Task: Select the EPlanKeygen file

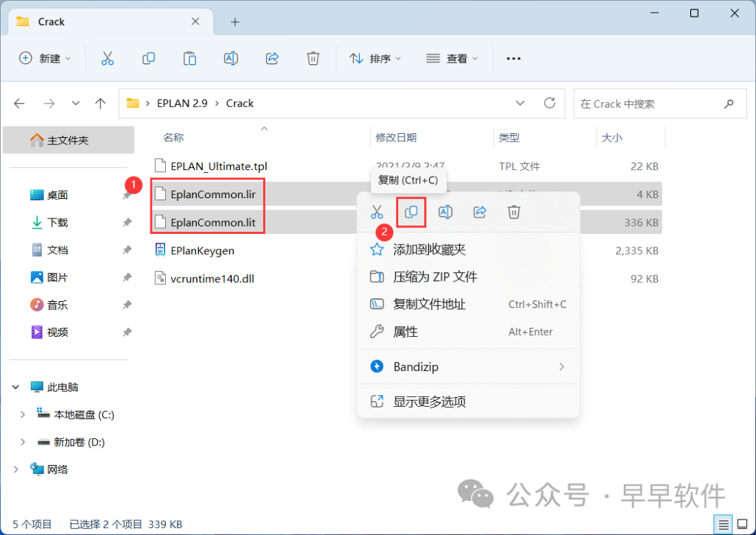Action: pos(202,250)
